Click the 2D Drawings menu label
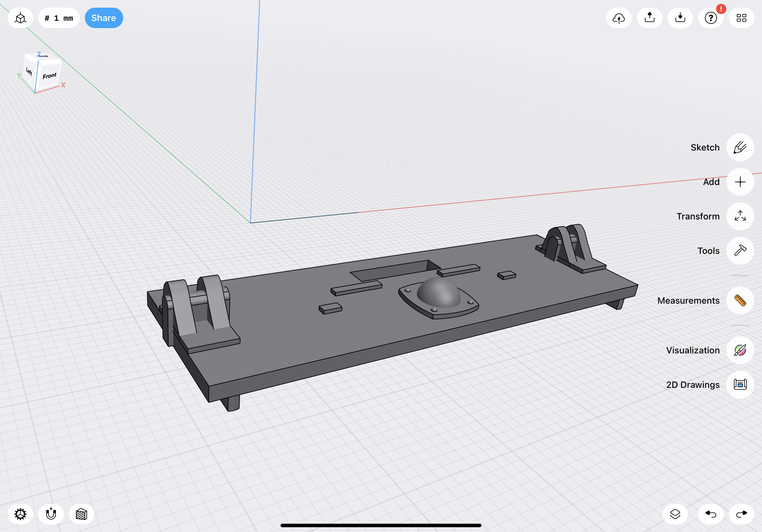Screen dimensions: 762x532 [693, 385]
